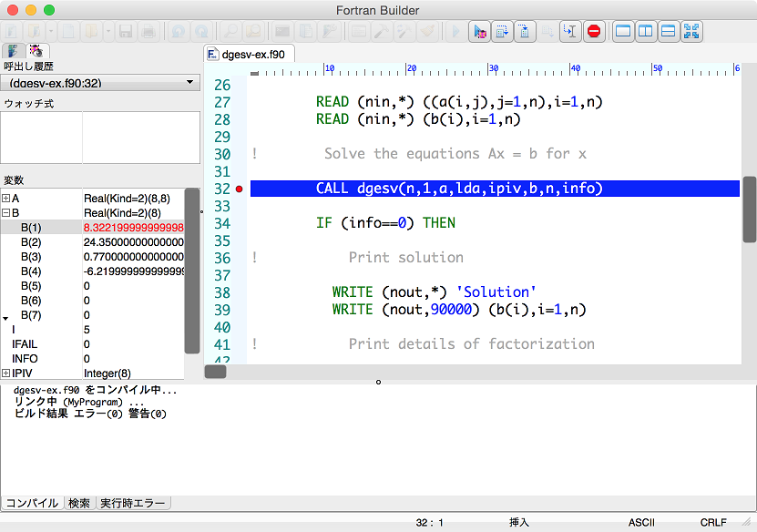Split the editor into stacked panes

(668, 32)
